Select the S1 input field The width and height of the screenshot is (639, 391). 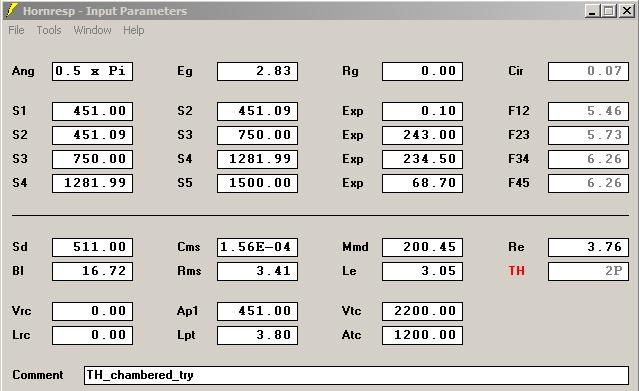tap(93, 111)
